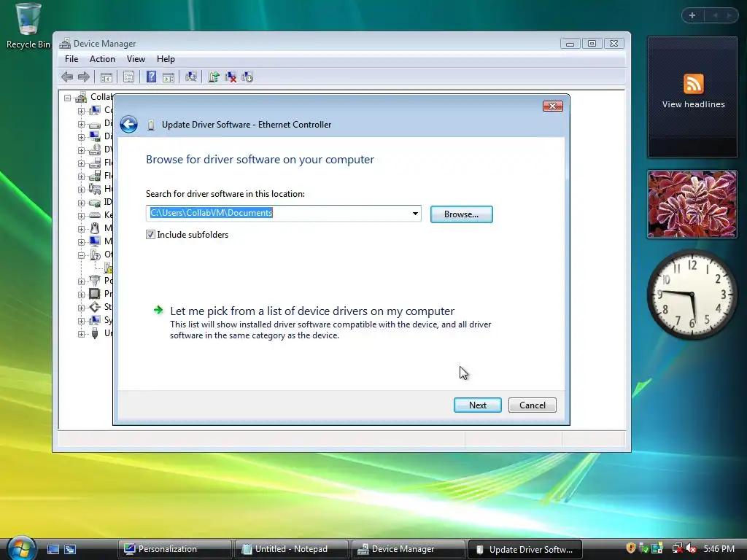Viewport: 747px width, 560px height.
Task: Select the Ports connector icon in the device tree
Action: (x=95, y=280)
